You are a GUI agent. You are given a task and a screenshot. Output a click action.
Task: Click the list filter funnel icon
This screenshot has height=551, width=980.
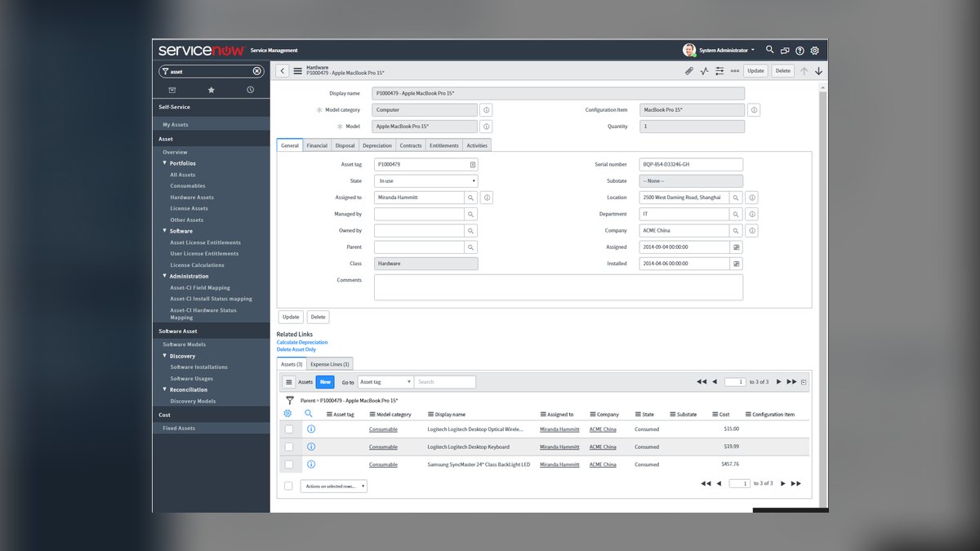[289, 400]
